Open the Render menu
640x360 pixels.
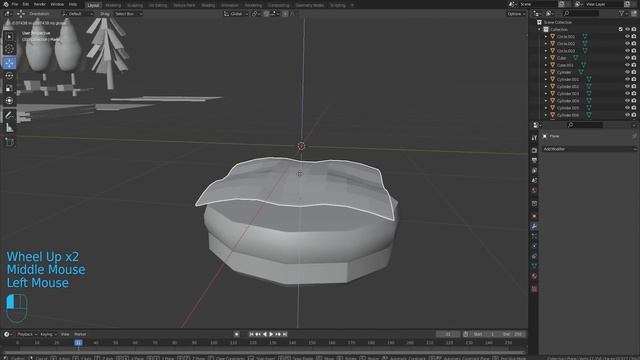pos(40,4)
